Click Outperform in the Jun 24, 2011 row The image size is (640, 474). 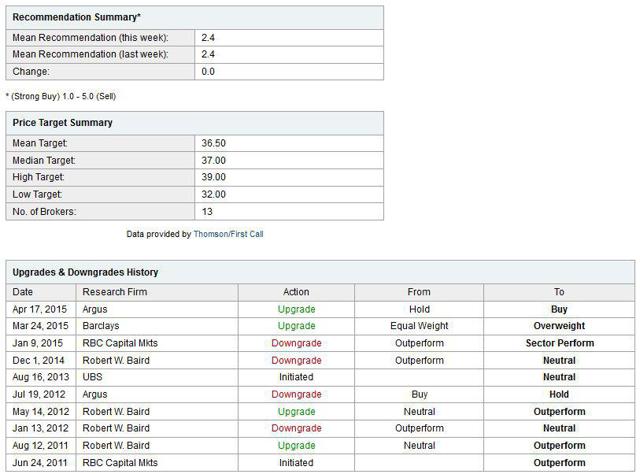(559, 463)
